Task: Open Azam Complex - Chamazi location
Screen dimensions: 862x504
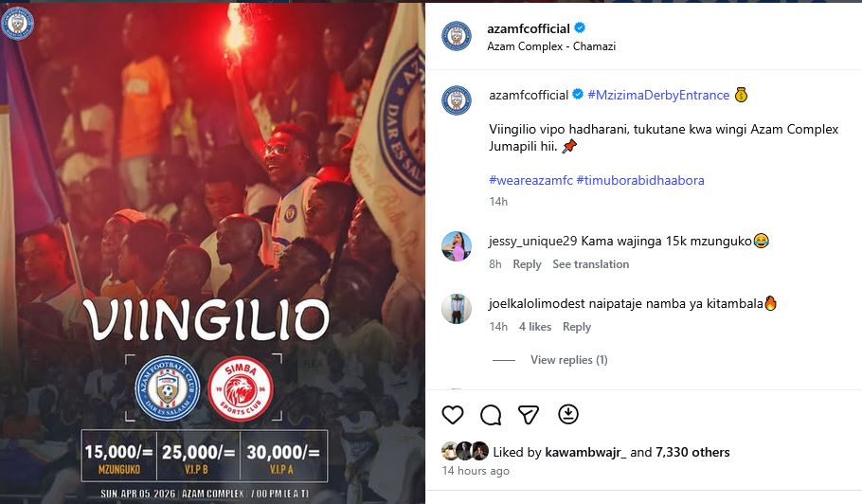Action: point(551,46)
